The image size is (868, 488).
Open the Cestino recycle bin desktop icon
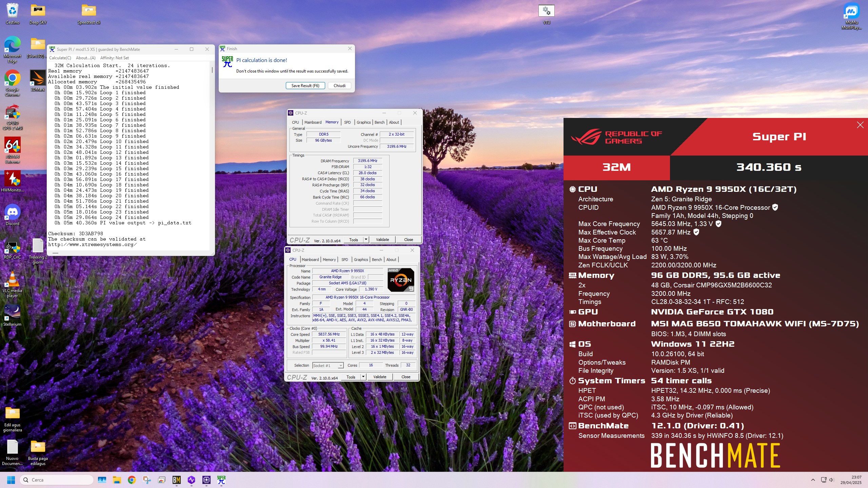[x=13, y=14]
